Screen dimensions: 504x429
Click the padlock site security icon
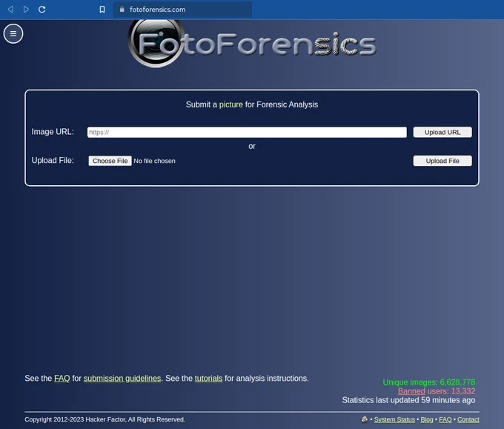tap(122, 10)
